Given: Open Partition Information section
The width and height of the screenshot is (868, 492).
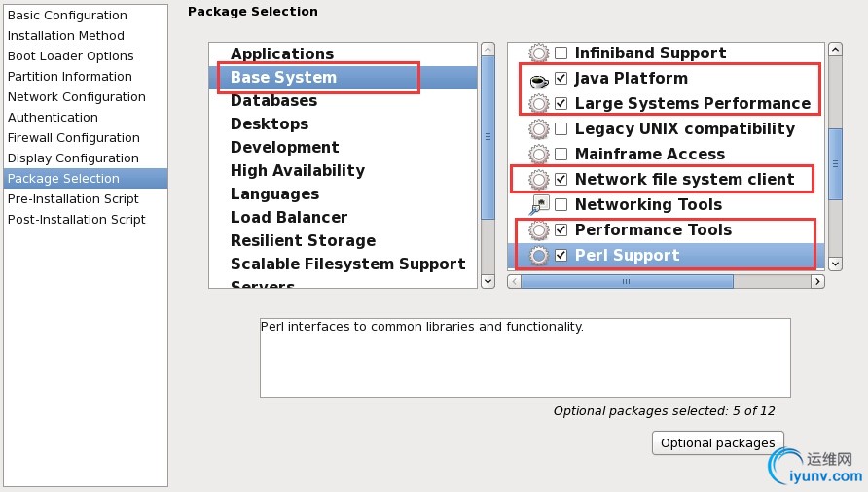Looking at the screenshot, I should 86,77.
